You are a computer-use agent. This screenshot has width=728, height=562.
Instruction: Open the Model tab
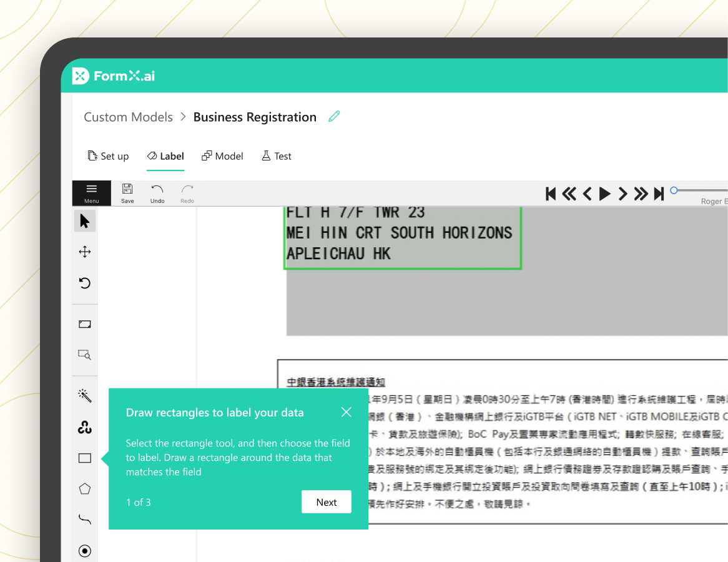pos(222,156)
